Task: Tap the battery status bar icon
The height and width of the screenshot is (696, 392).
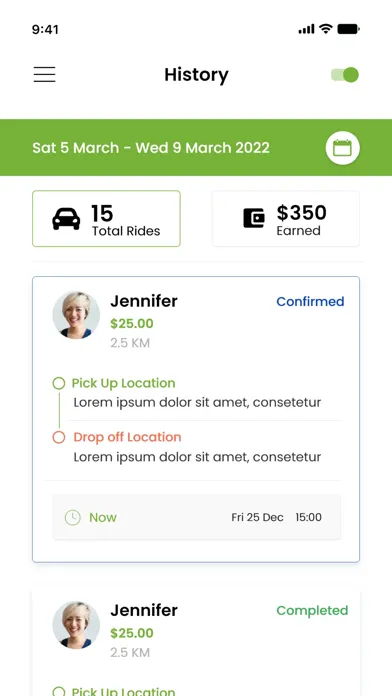Action: 348,29
